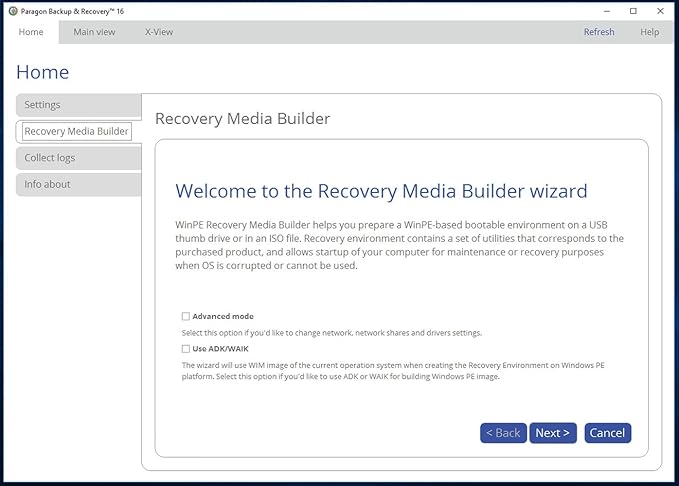Go to the X-View tab

point(158,32)
